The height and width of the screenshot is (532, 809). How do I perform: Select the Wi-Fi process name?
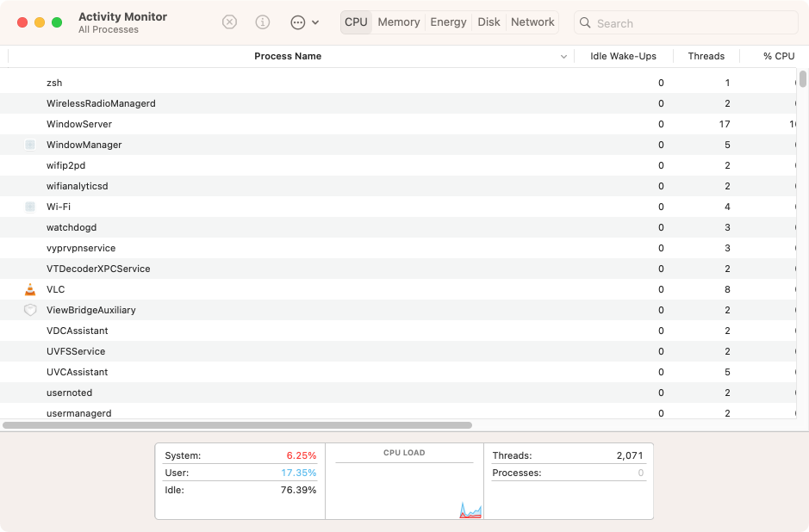tap(59, 207)
